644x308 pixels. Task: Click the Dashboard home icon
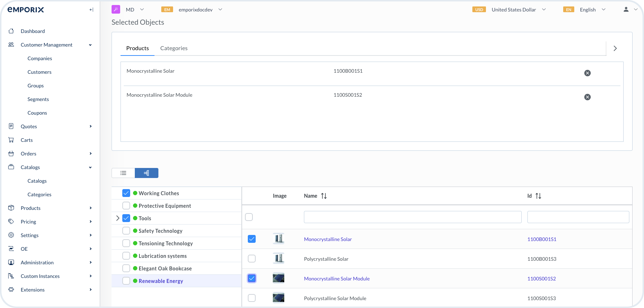11,31
